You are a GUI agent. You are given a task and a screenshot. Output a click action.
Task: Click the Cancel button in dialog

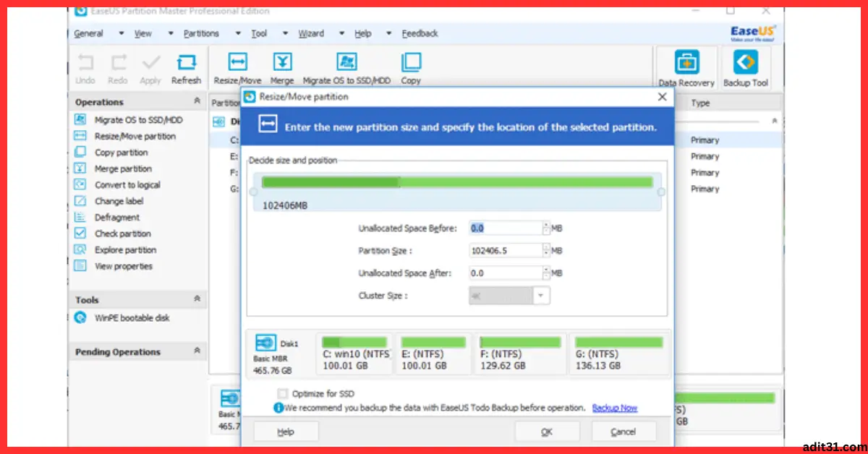[x=624, y=432]
